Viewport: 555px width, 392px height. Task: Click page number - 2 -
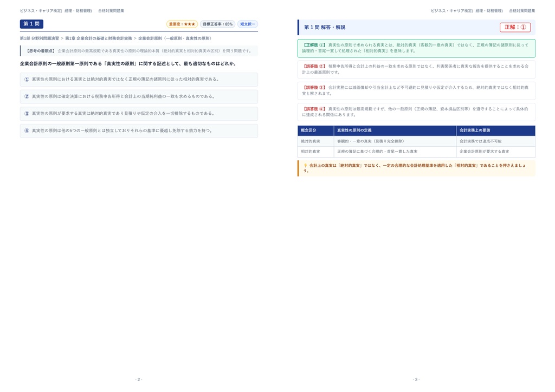coord(139,380)
